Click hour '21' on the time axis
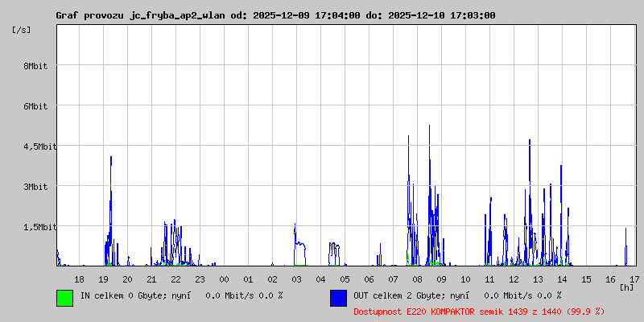The width and height of the screenshot is (644, 322). coord(151,279)
